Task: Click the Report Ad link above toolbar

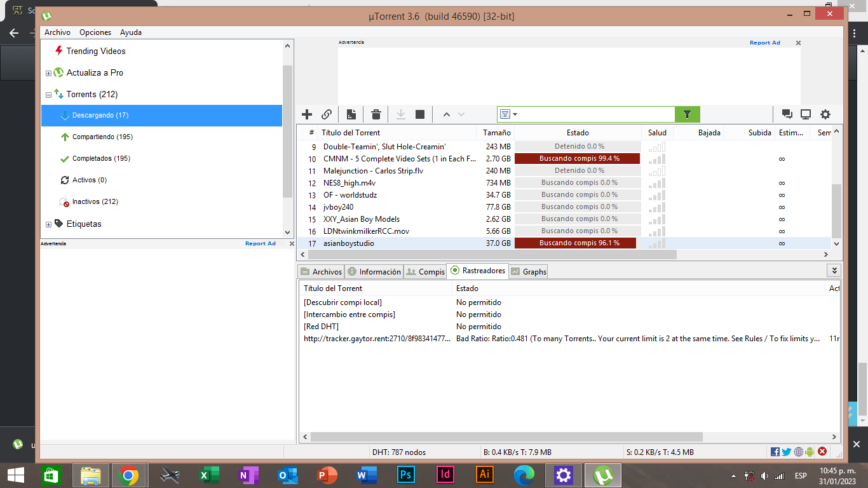Action: [764, 43]
